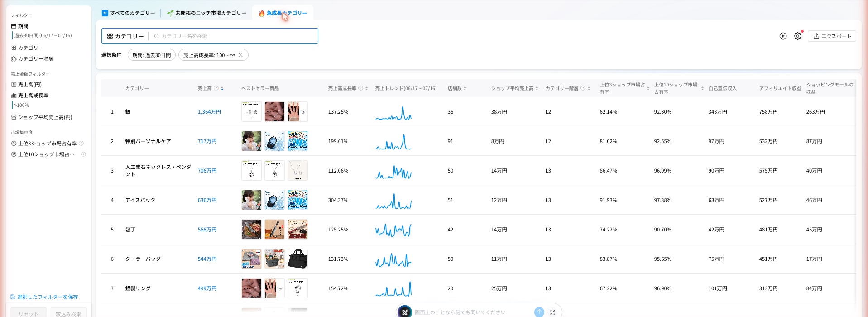The width and height of the screenshot is (868, 317).
Task: Open 未開拓のニッチ市場カテゴリー tab
Action: [206, 13]
